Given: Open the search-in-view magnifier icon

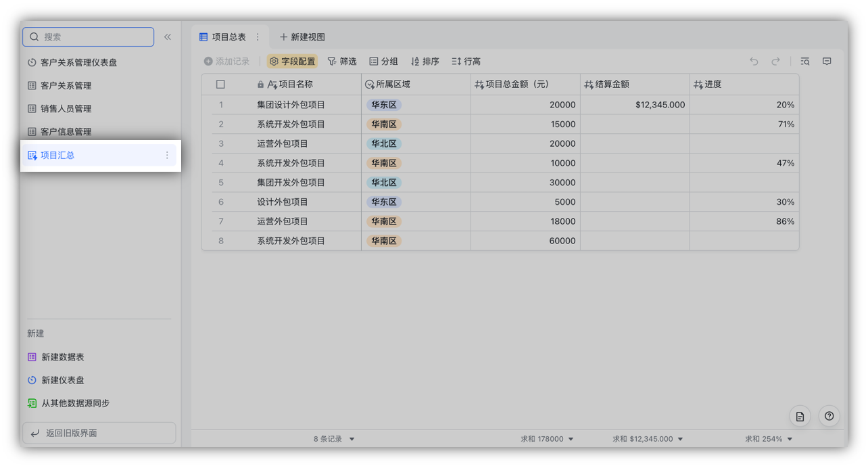Looking at the screenshot, I should [x=804, y=61].
